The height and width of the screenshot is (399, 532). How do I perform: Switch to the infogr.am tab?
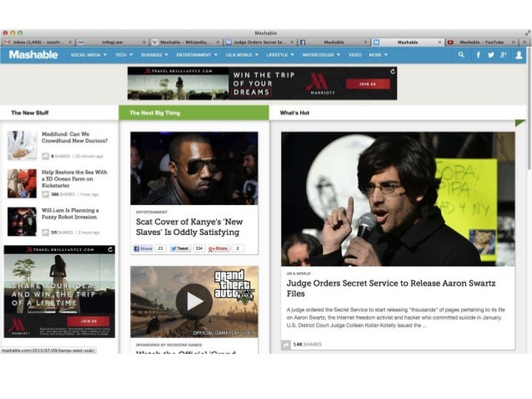coord(112,42)
